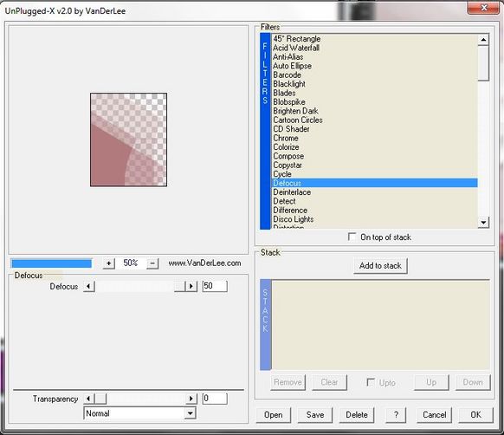Click the filters list scrollbar thumb
Image resolution: width=504 pixels, height=435 pixels.
pos(483,63)
